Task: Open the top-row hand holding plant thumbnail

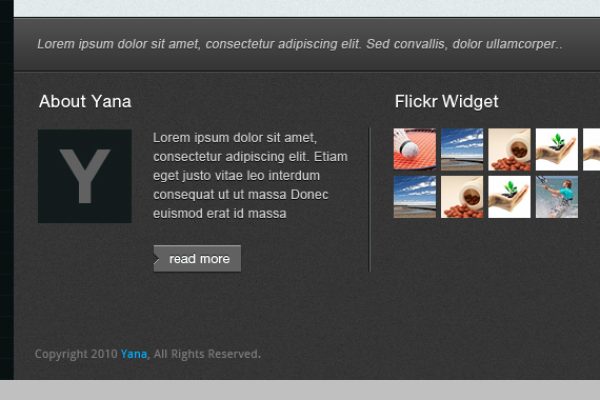Action: pos(557,149)
